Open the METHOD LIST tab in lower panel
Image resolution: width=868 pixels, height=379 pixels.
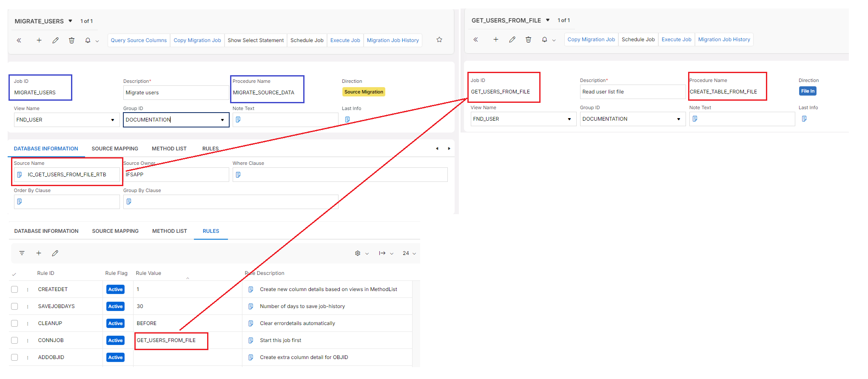(170, 231)
